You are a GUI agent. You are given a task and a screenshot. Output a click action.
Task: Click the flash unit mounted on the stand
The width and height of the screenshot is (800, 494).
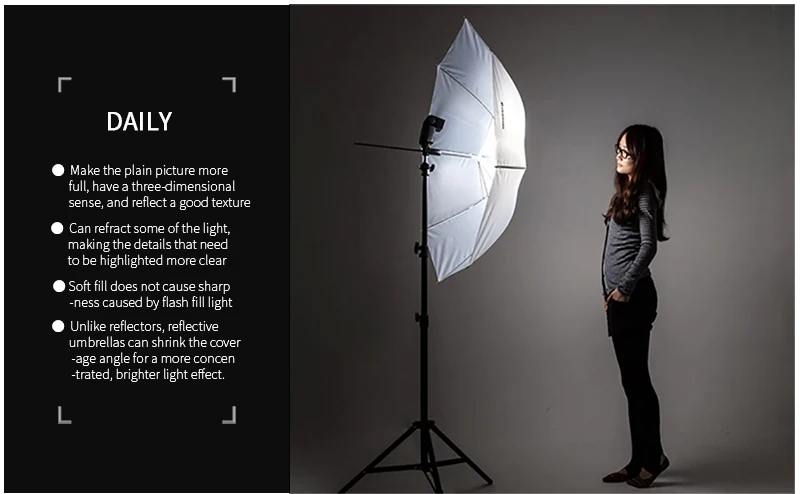pos(431,130)
